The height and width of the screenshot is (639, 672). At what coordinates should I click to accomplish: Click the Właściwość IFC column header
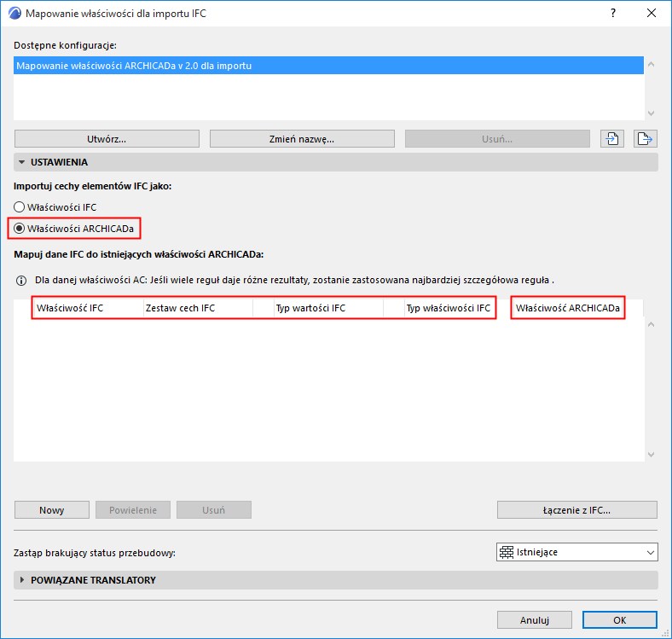click(x=88, y=308)
